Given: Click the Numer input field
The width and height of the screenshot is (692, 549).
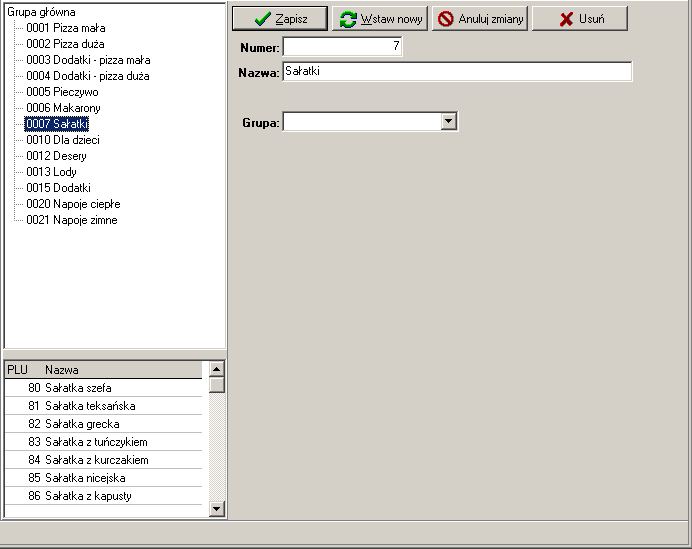Looking at the screenshot, I should click(x=342, y=46).
